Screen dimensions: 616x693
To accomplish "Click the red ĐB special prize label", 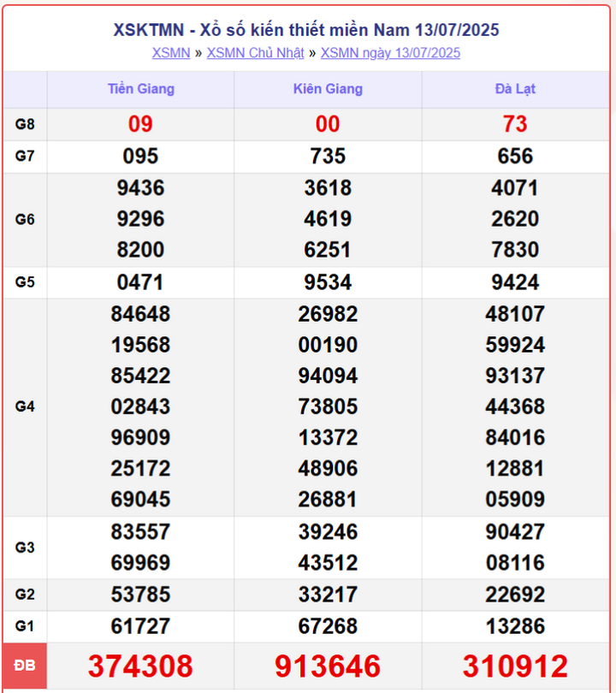I will click(25, 666).
